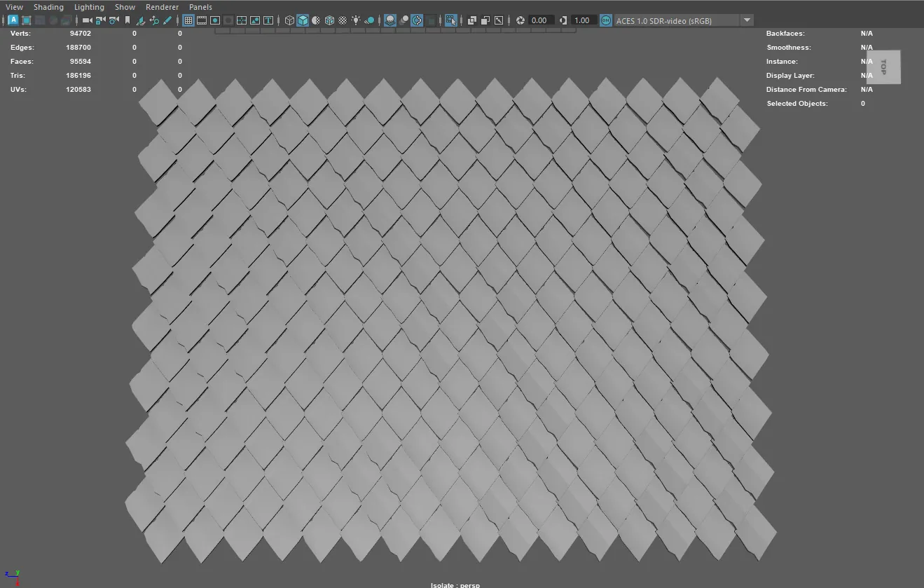
Task: Click the Use All Lights bulb icon
Action: click(x=356, y=20)
